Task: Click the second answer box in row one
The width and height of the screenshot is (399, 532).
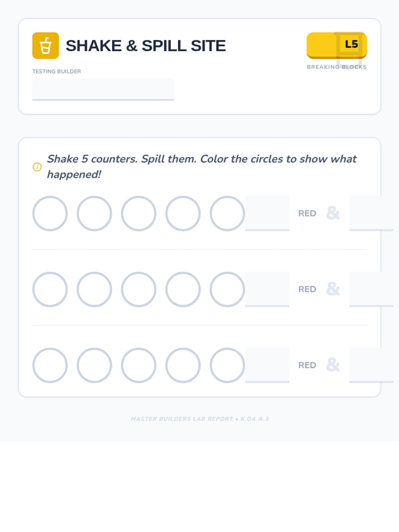Action: [x=371, y=213]
